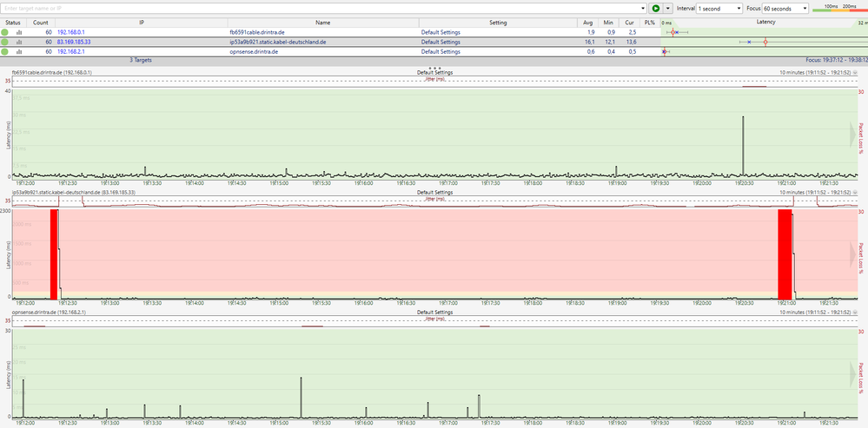
Task: Click the 100ms 200ms latency color scale
Action: click(840, 7)
